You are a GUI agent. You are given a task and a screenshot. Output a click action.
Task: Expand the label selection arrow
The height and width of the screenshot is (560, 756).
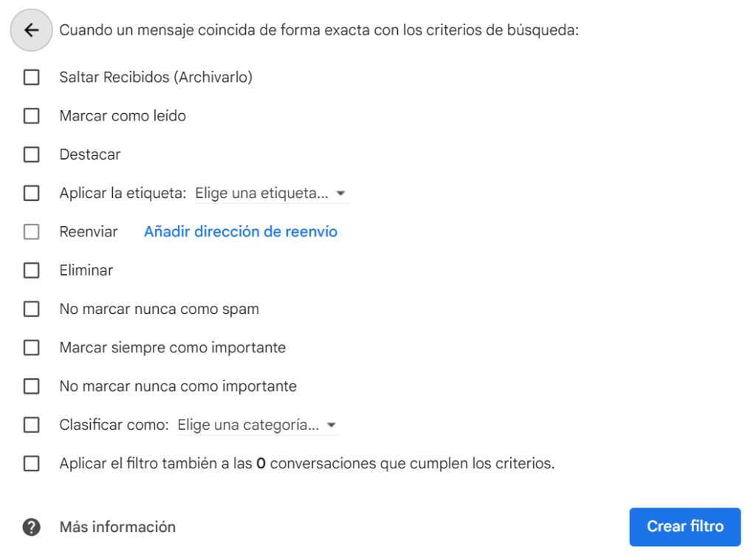[x=341, y=193]
